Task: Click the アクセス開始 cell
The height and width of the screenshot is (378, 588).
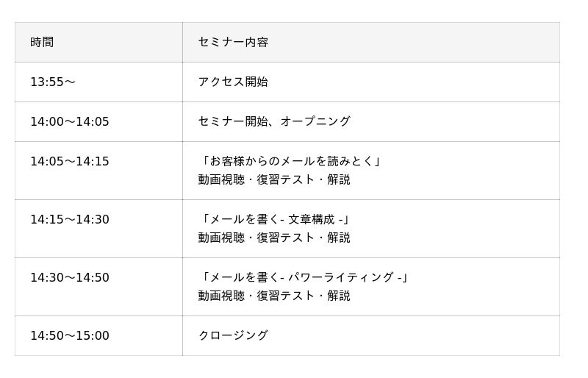Action: [233, 82]
